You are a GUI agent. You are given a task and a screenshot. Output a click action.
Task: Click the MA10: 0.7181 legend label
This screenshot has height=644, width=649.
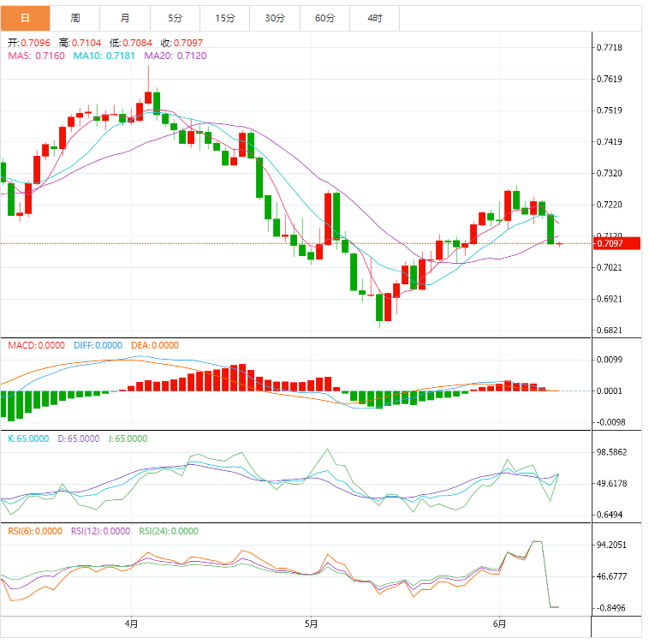pyautogui.click(x=104, y=56)
